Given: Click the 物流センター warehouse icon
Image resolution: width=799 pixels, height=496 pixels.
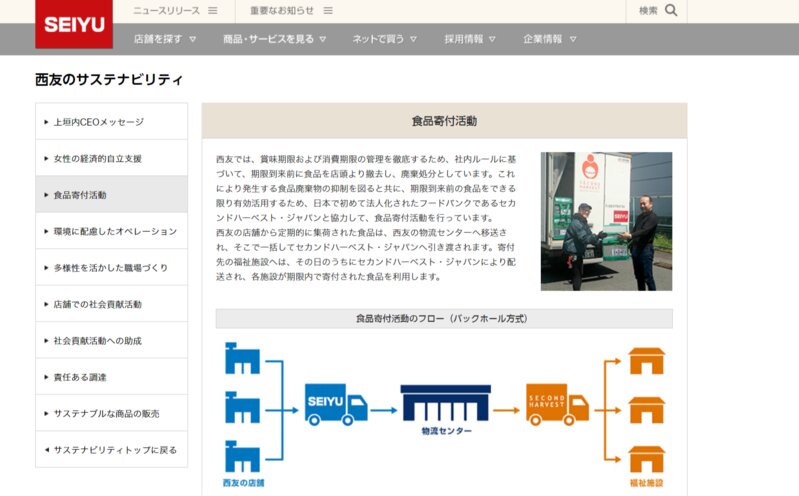Looking at the screenshot, I should click(x=446, y=403).
